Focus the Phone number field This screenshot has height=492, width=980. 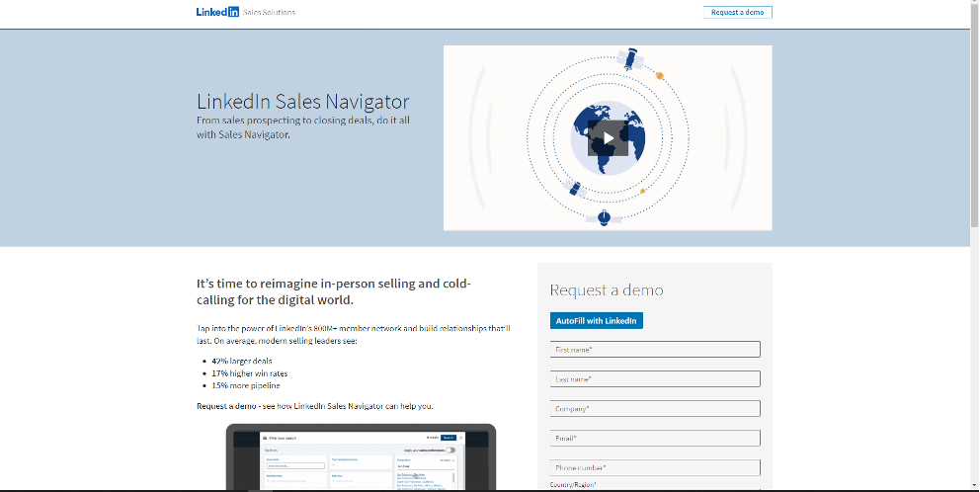[655, 467]
